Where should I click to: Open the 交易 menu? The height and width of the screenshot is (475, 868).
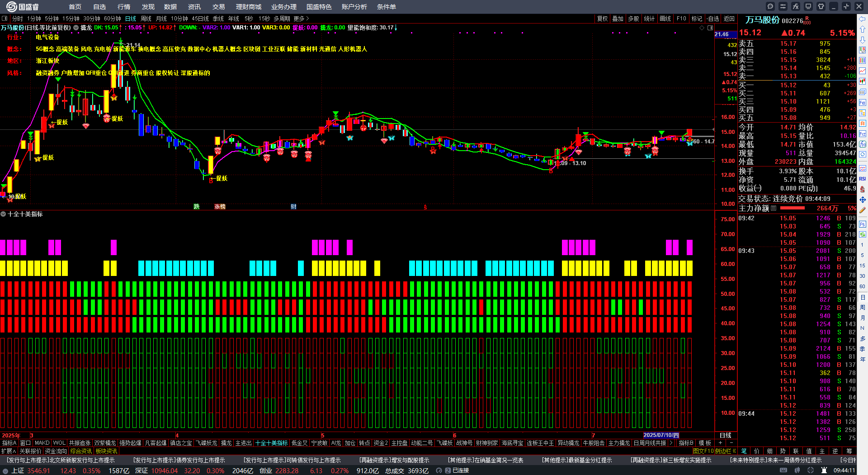pyautogui.click(x=219, y=7)
